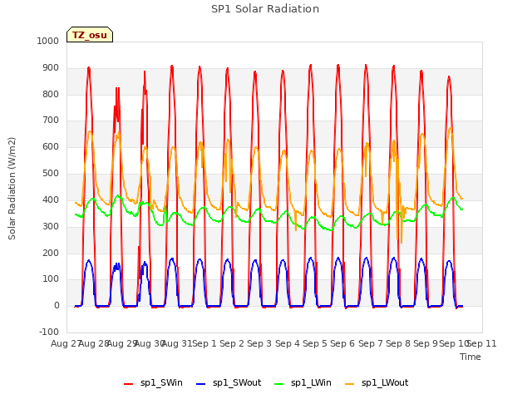The width and height of the screenshot is (532, 399).
Task: Click the Sep 6 x-axis label
Action: pyautogui.click(x=342, y=343)
